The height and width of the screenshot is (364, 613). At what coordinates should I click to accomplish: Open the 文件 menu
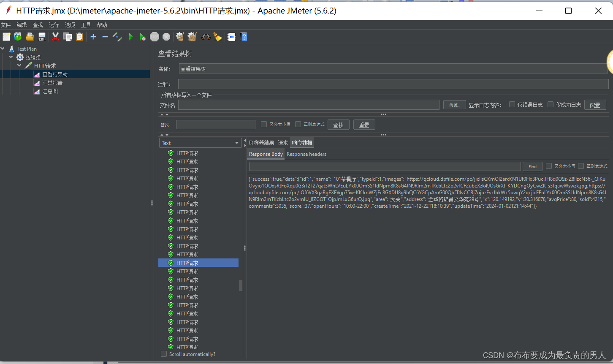coord(6,25)
